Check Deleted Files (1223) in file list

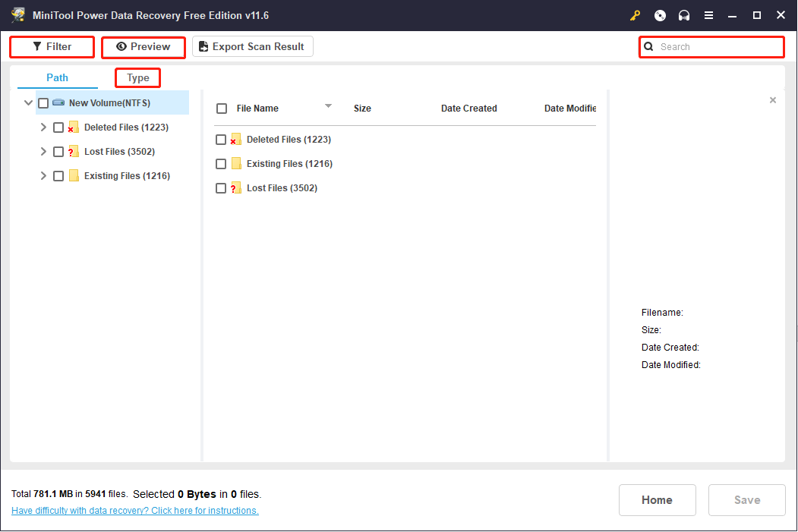click(x=221, y=140)
